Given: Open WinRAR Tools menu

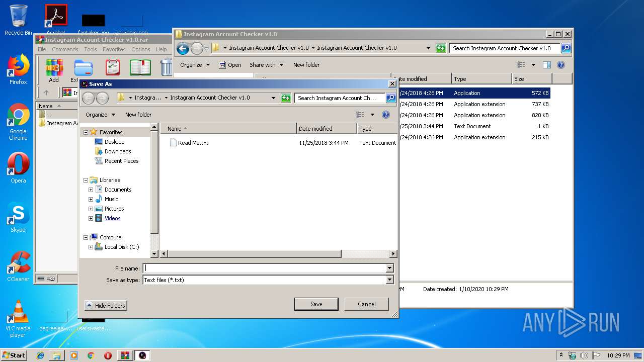Looking at the screenshot, I should pos(91,49).
